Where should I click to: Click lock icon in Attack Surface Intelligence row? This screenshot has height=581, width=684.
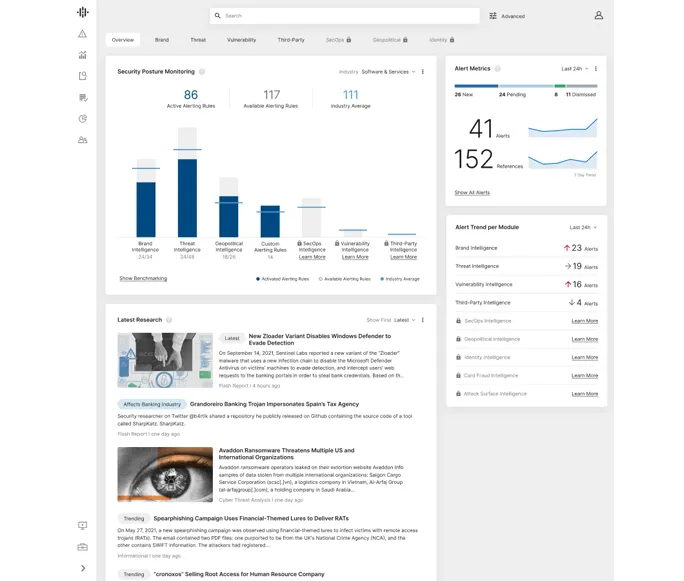coord(458,393)
